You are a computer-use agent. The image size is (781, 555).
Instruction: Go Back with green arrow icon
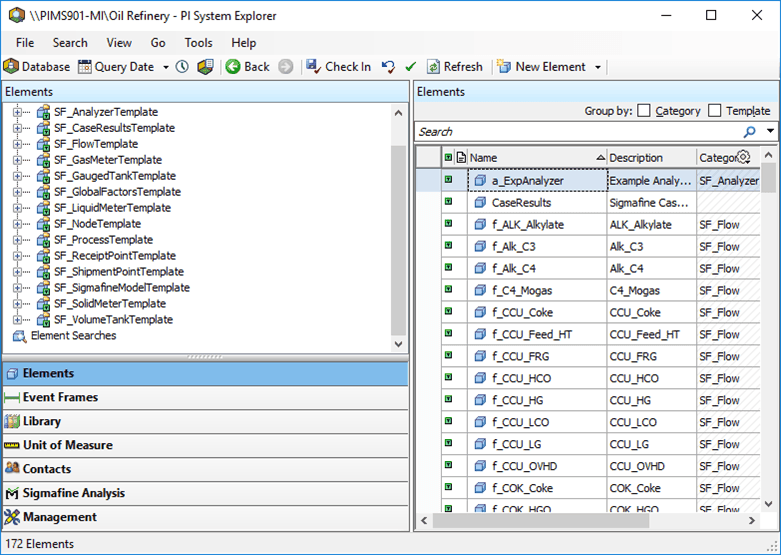(233, 67)
